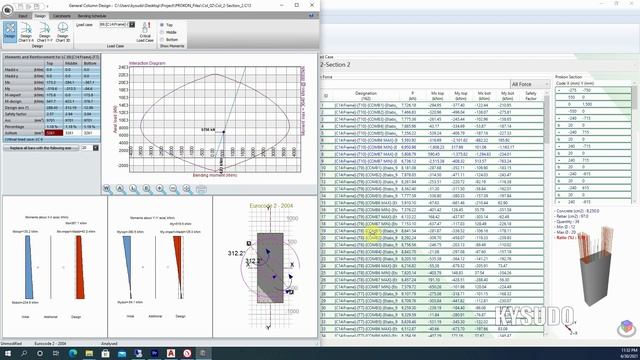
Task: Select the Middle moments radio button
Action: click(x=162, y=32)
